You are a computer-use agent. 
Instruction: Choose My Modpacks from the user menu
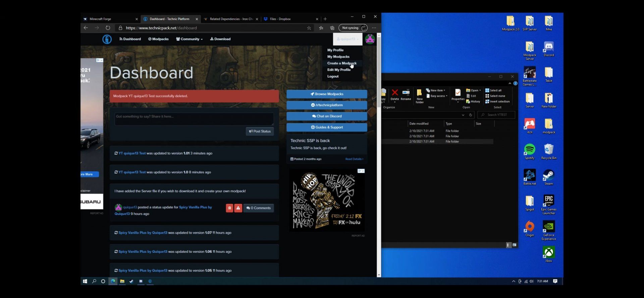338,57
